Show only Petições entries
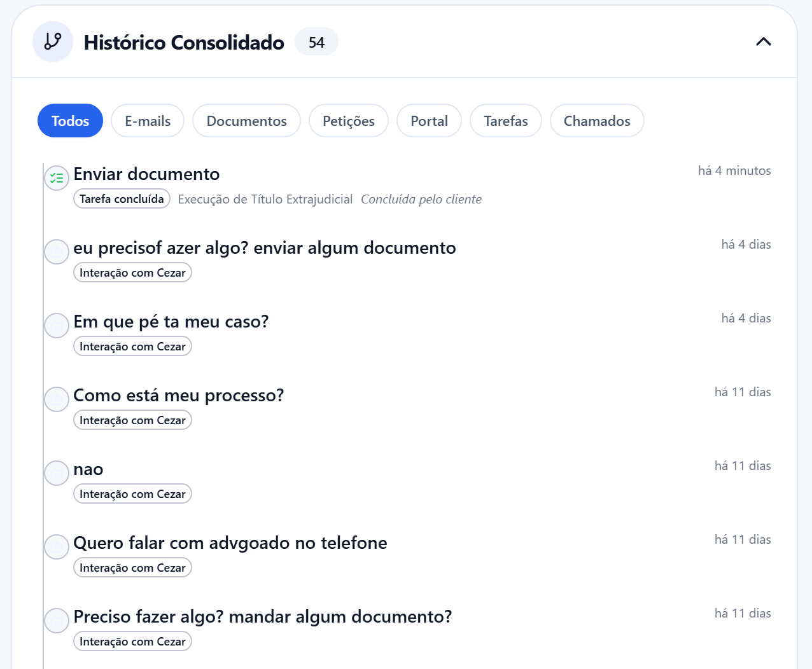Image resolution: width=812 pixels, height=669 pixels. pos(348,121)
